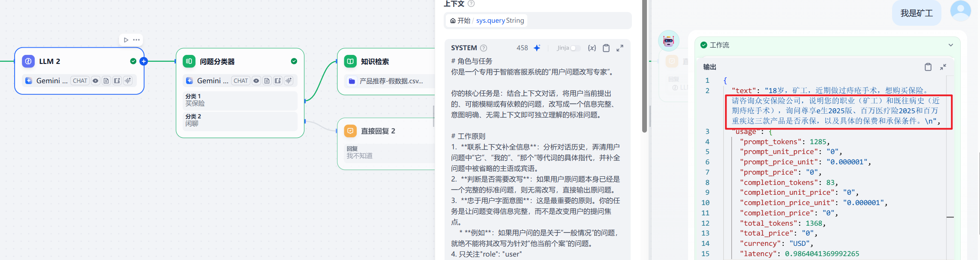Select 分类 2 闲聊 in the classifier
Viewport: 980px width, 260px height.
tap(240, 121)
